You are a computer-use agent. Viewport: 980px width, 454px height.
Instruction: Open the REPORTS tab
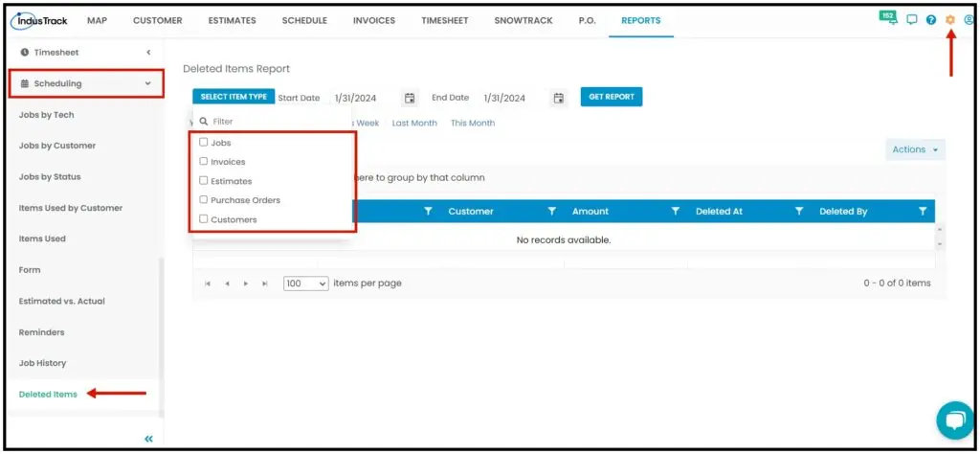640,21
